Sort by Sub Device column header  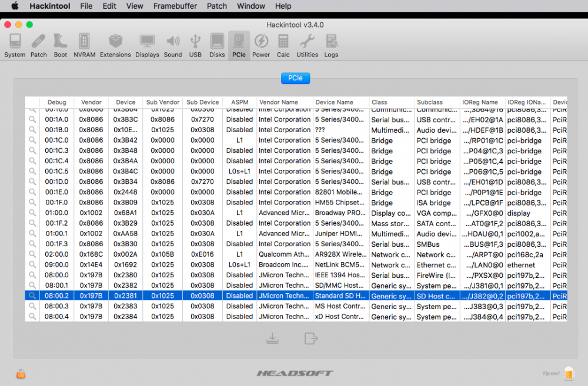pyautogui.click(x=202, y=102)
